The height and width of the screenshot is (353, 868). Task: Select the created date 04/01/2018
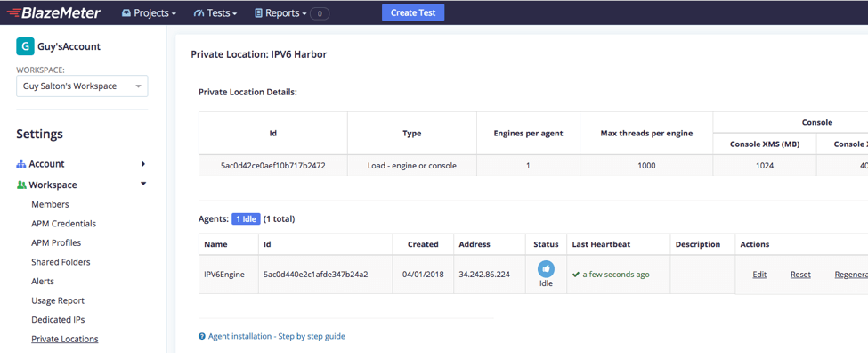(x=423, y=275)
